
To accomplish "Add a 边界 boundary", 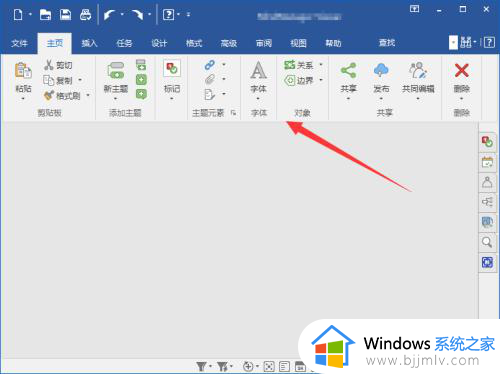I will click(299, 80).
